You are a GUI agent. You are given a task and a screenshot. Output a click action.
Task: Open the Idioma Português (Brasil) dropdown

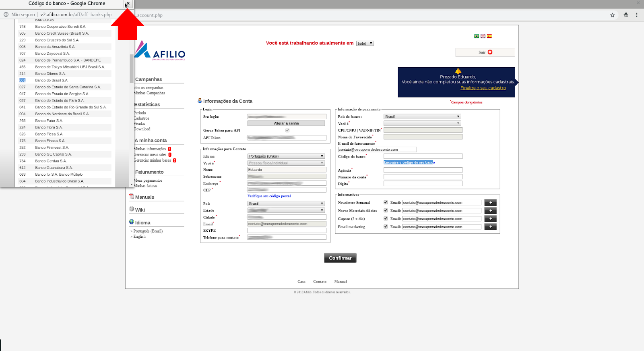[x=286, y=156]
